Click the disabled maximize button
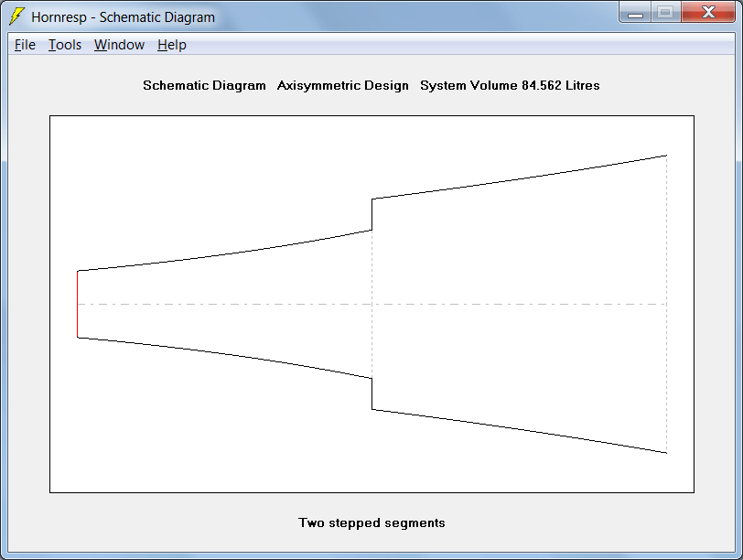 click(666, 12)
